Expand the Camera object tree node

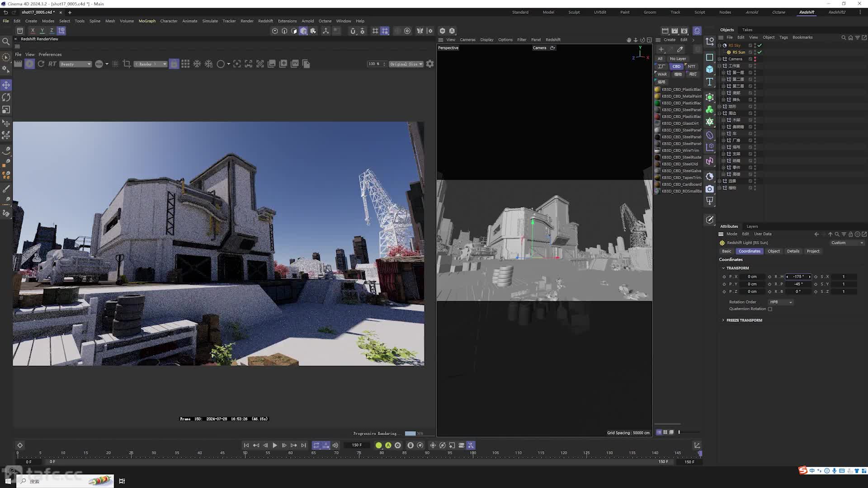720,59
